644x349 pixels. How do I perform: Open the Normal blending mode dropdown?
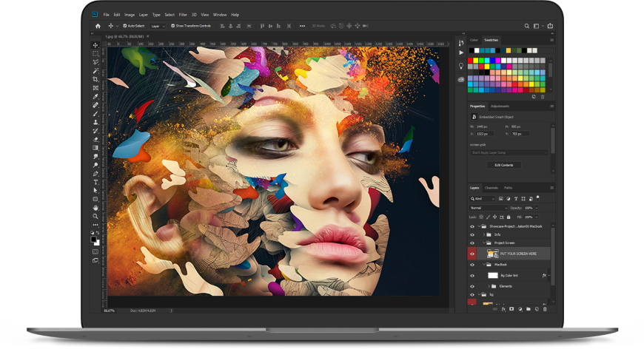pyautogui.click(x=489, y=208)
